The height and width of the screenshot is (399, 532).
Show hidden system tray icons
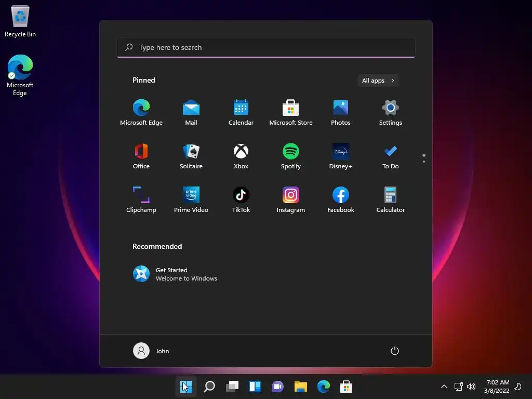coord(444,387)
